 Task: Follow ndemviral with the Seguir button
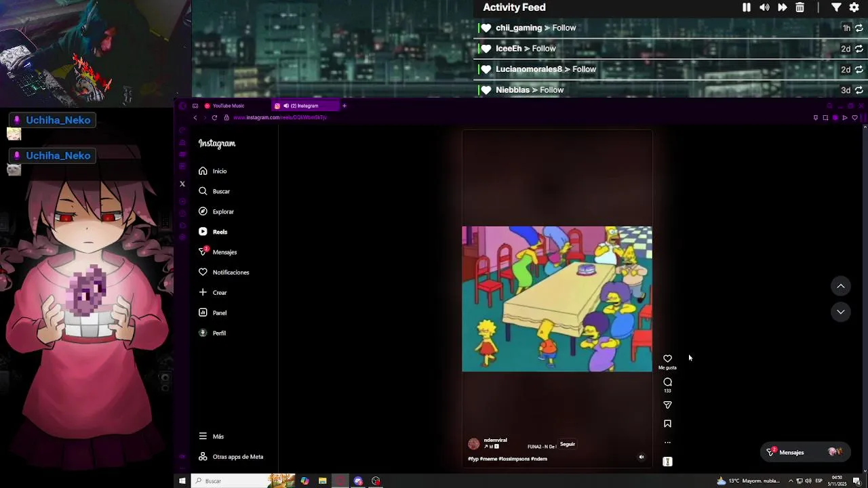click(x=568, y=444)
